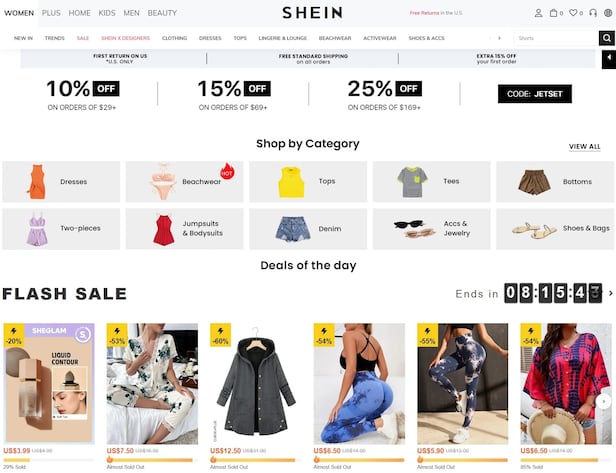
Task: Open the globe language selector icon
Action: (x=608, y=13)
